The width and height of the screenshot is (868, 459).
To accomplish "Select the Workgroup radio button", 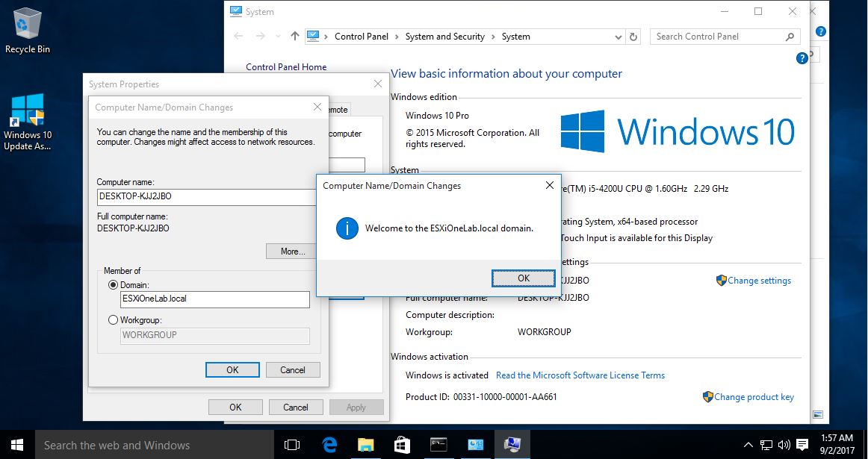I will 113,319.
